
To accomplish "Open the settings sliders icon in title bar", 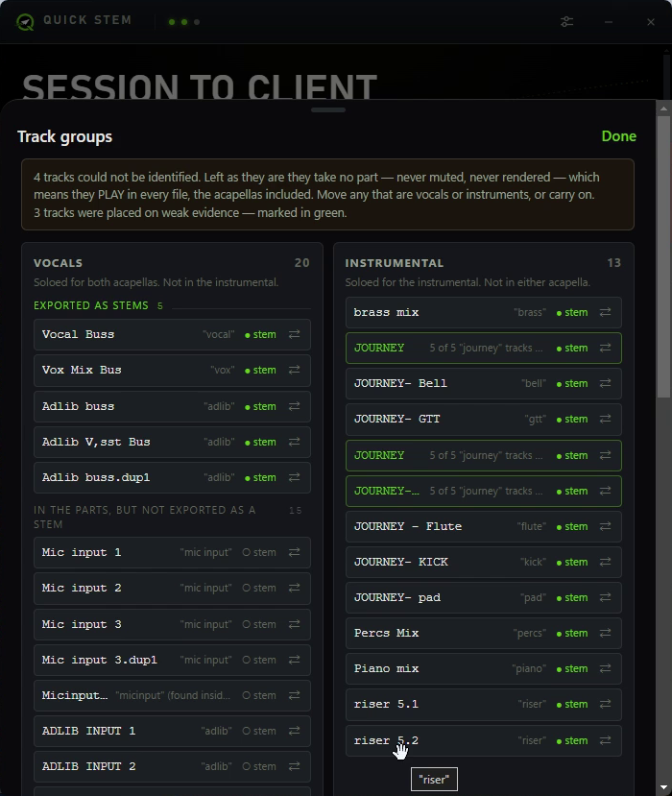I will pos(567,22).
